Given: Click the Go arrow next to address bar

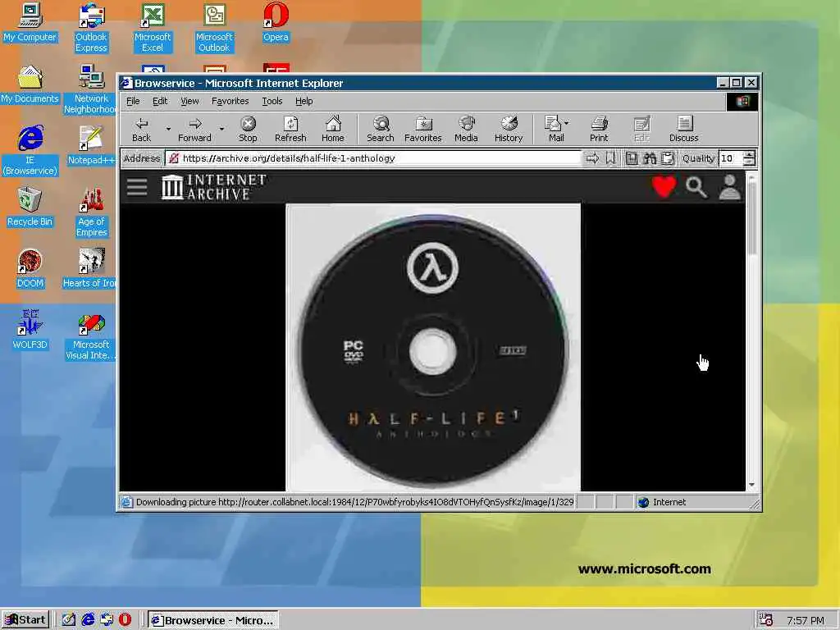Looking at the screenshot, I should 592,158.
